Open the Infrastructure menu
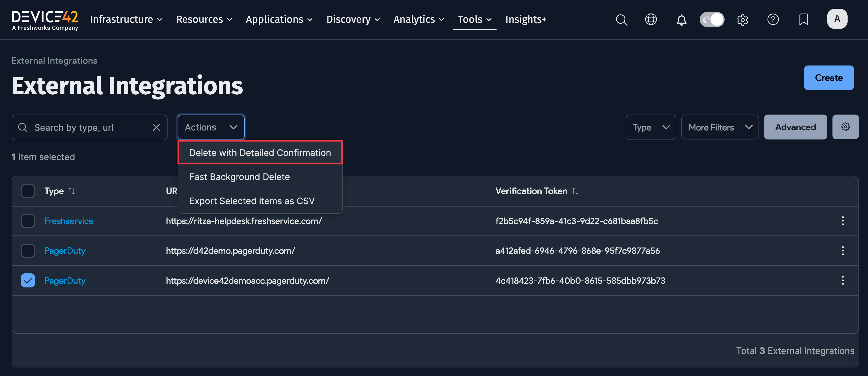 (126, 19)
